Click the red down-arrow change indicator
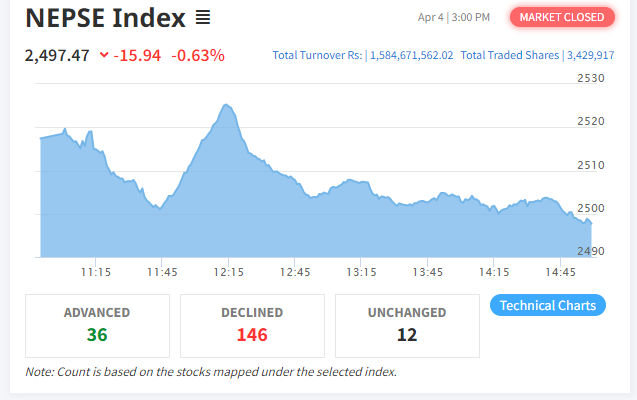Viewport: 637px width, 400px height. [104, 54]
